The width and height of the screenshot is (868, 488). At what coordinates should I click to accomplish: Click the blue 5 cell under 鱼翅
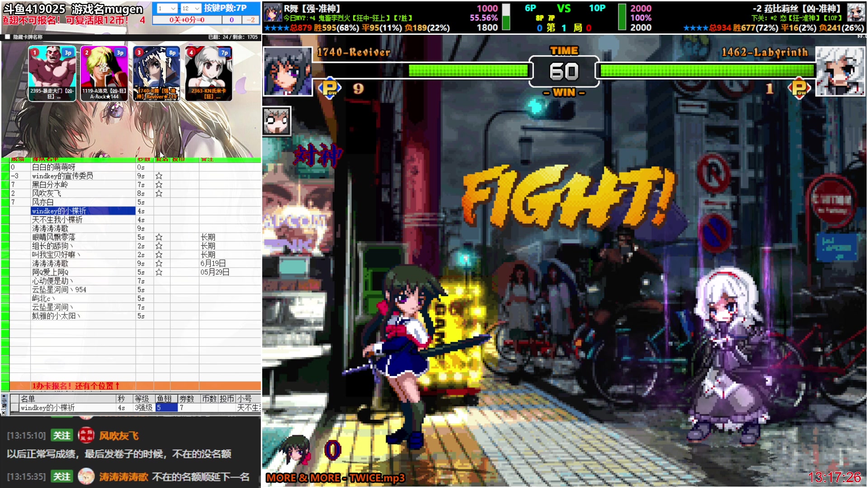point(167,408)
